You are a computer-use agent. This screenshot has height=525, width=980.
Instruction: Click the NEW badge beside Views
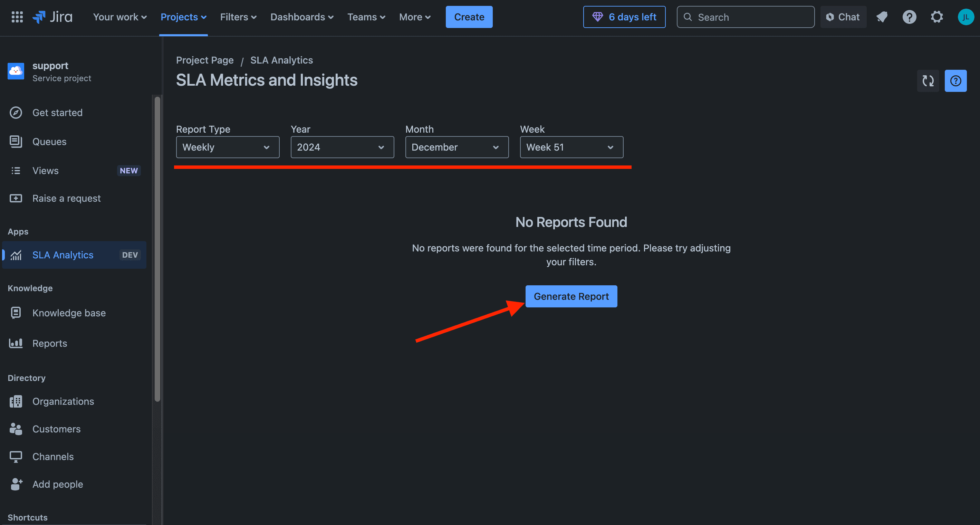tap(128, 171)
